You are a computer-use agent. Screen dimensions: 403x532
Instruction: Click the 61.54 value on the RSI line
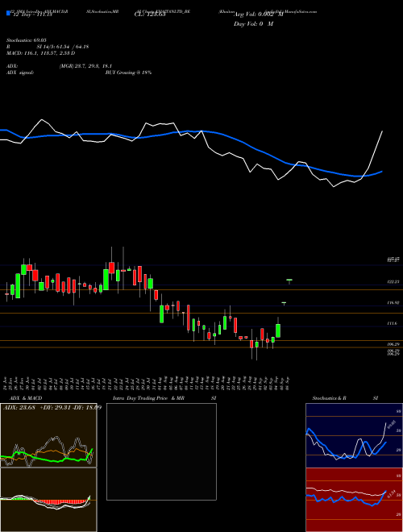391,495
